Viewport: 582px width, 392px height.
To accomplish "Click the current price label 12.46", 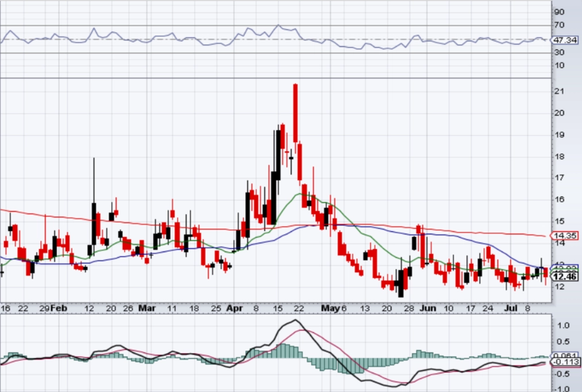I will tap(565, 277).
